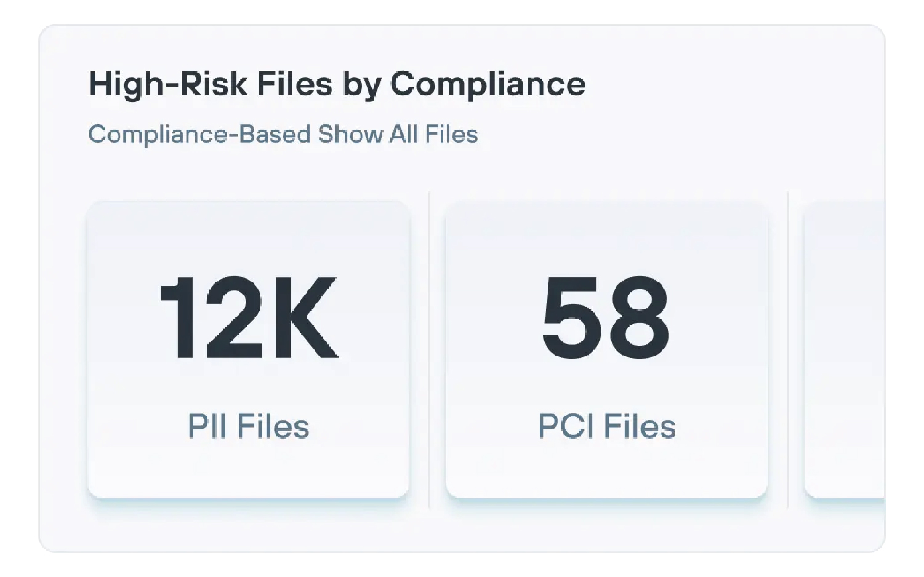Click the 12K count number
Viewport: 924px width, 577px height.
pos(248,318)
